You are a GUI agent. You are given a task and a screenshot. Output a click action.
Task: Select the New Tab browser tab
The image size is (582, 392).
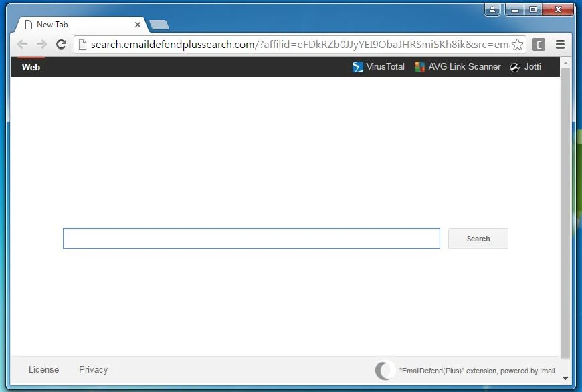coord(81,25)
